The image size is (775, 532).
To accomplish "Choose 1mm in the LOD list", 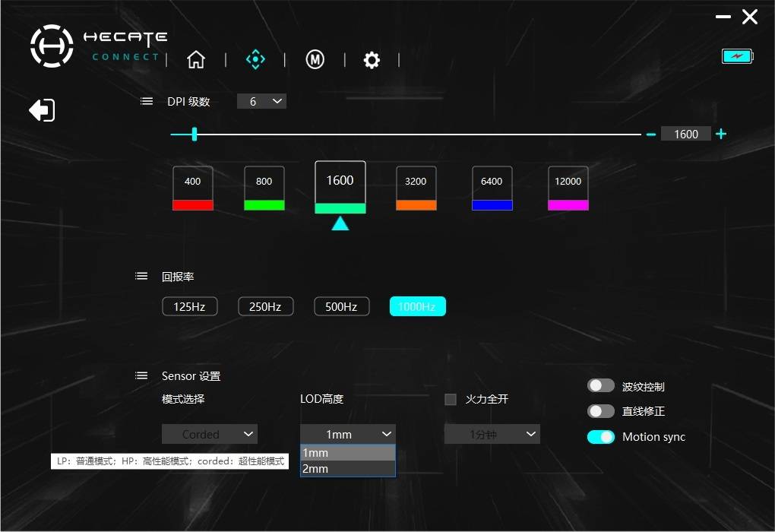I will 348,453.
